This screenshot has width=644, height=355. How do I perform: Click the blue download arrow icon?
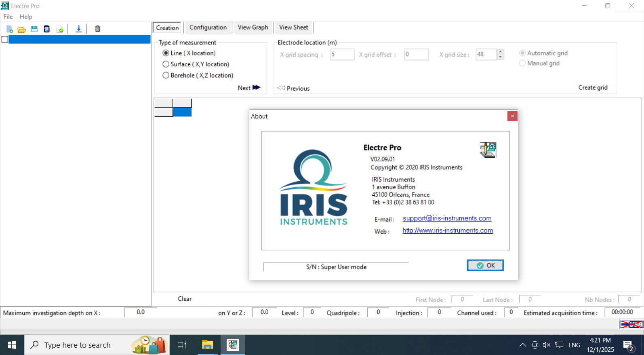coord(79,29)
